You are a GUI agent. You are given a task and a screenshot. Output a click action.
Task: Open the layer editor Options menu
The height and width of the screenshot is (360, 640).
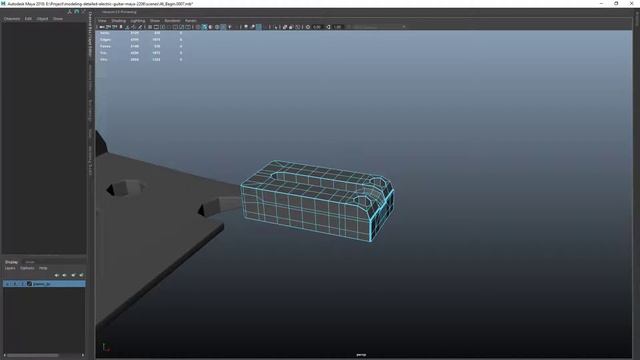pyautogui.click(x=27, y=268)
